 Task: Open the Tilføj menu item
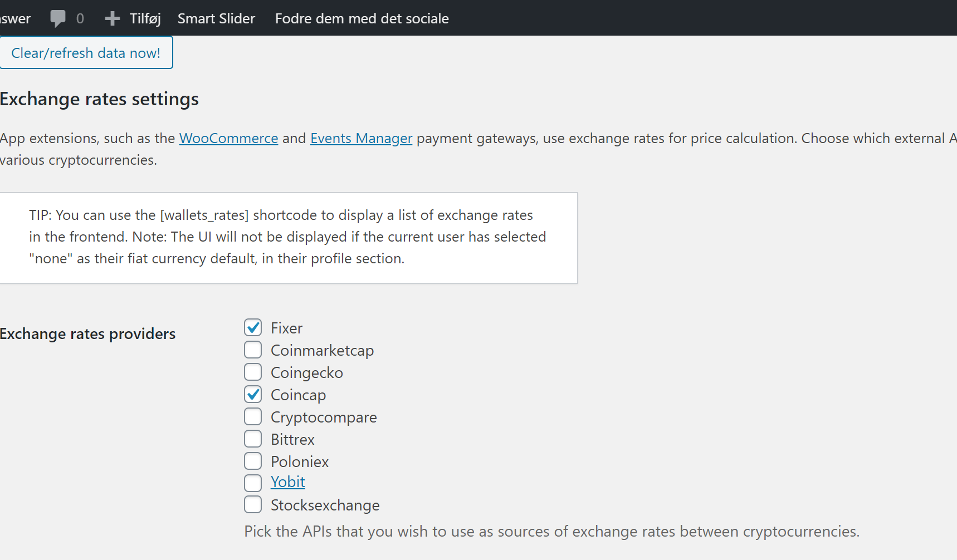[x=145, y=18]
